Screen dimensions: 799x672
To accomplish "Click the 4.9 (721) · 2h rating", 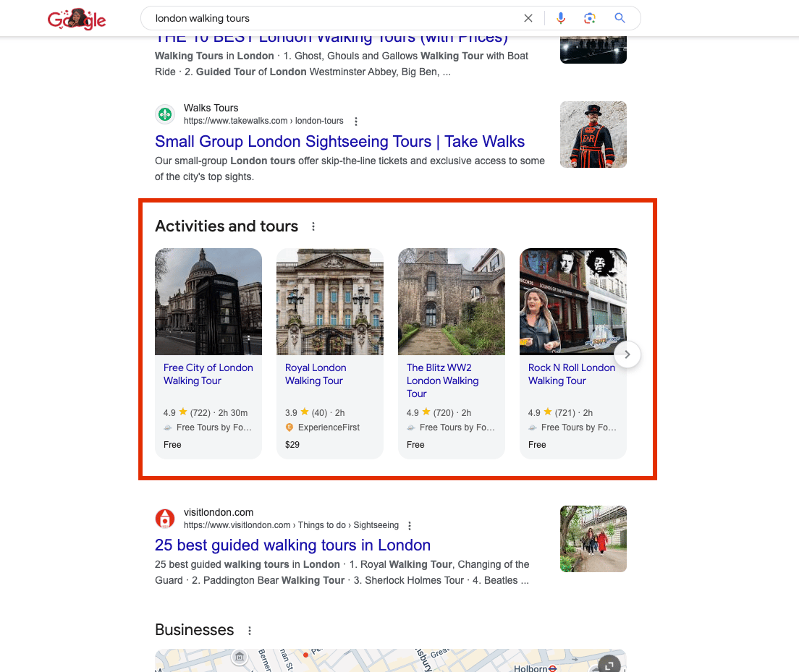I will pos(560,413).
